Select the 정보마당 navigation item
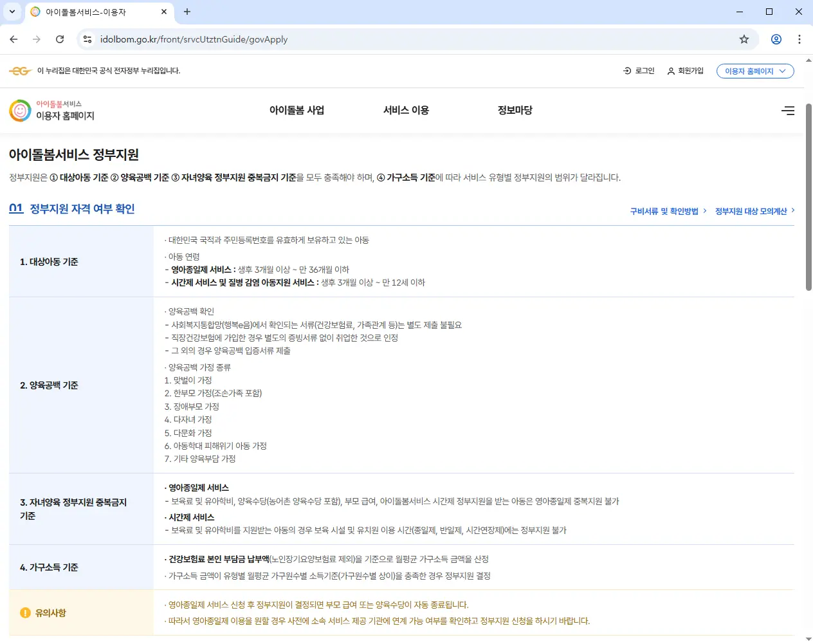Screen dimensions: 813x644 coord(514,110)
